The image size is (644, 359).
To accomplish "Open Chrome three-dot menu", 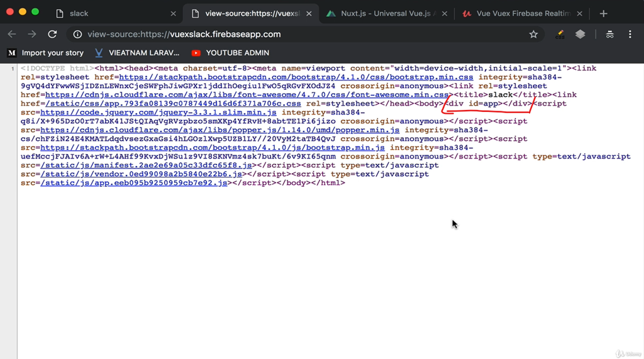I will point(630,34).
